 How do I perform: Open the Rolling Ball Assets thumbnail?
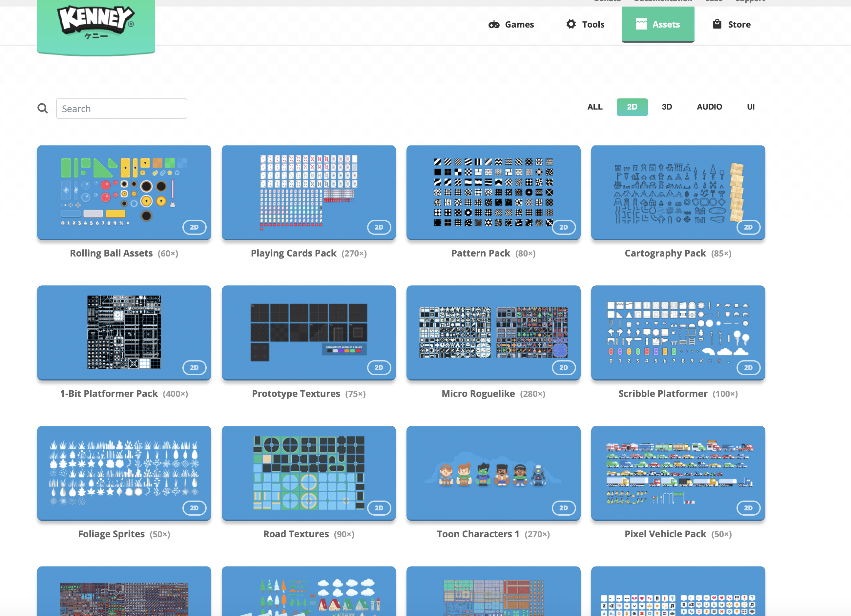click(x=124, y=192)
